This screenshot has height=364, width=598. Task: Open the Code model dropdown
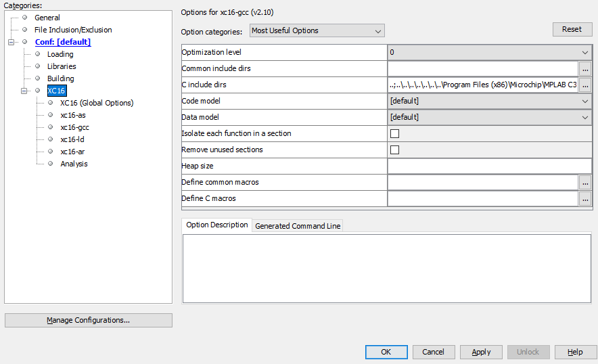click(490, 101)
